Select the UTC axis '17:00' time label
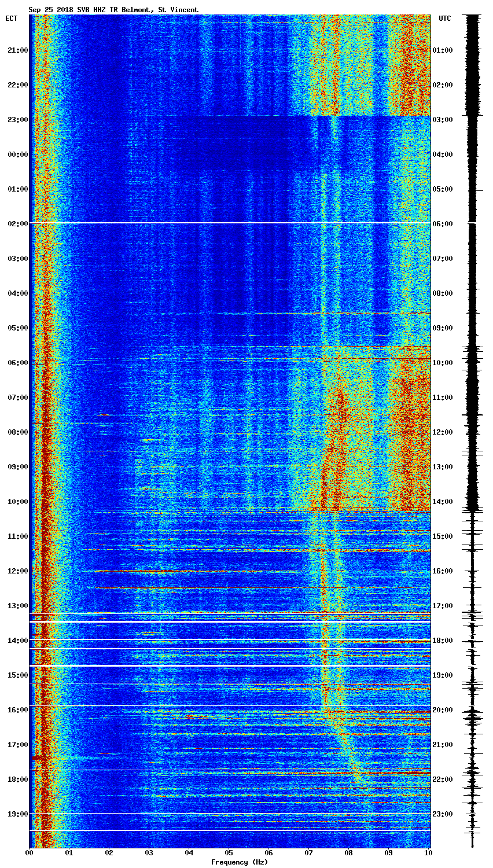 [443, 606]
